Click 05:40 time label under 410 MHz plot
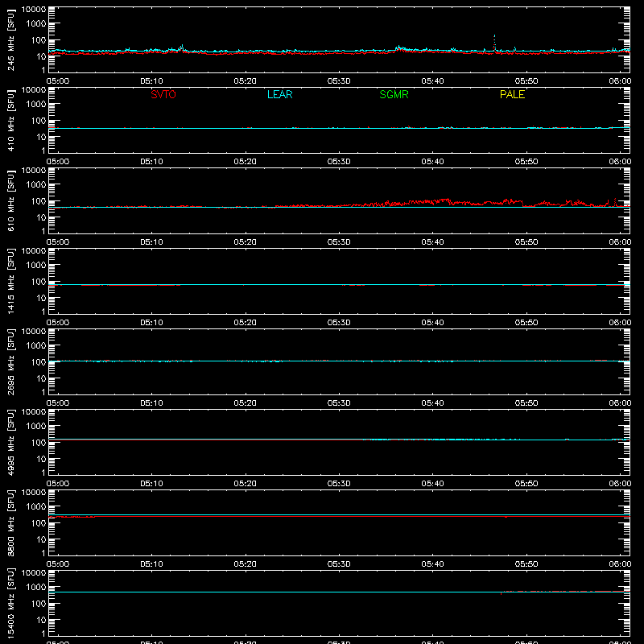Viewport: 644px width, 644px height. [x=432, y=162]
